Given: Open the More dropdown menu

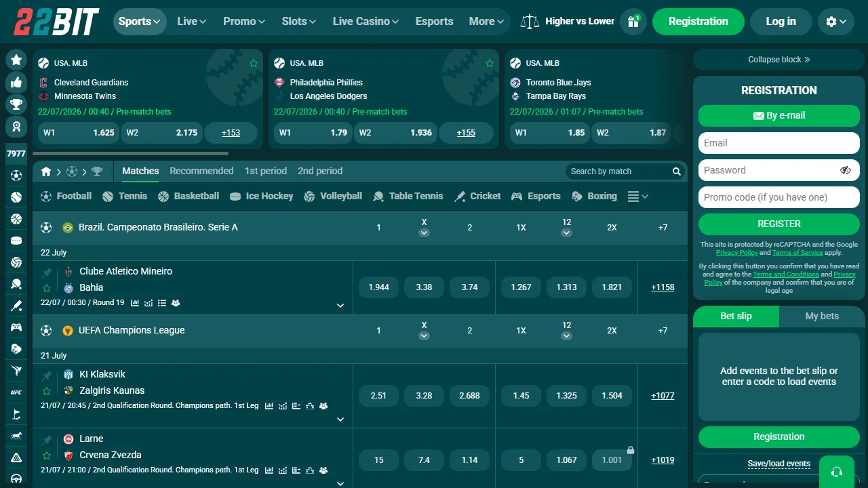Looking at the screenshot, I should click(x=486, y=22).
